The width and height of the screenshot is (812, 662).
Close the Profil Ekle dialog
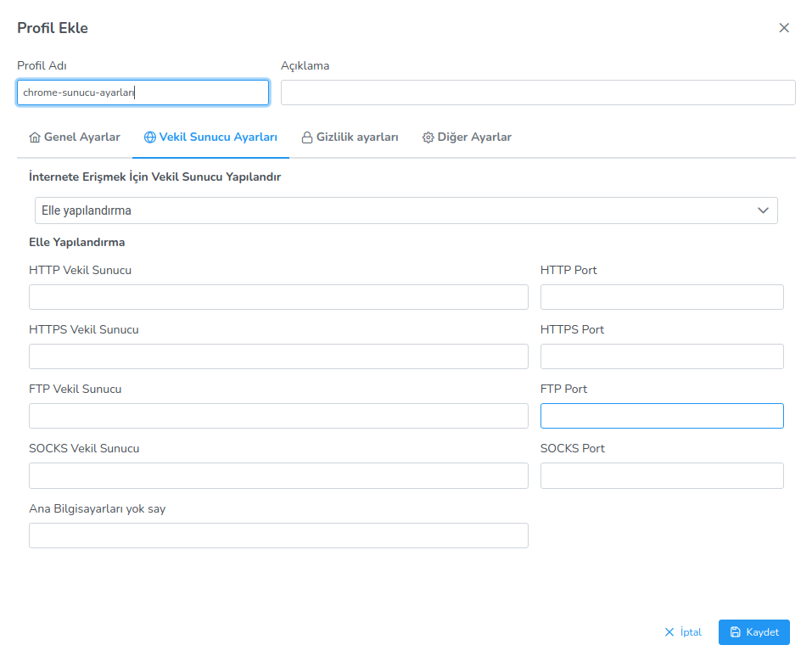[x=784, y=28]
